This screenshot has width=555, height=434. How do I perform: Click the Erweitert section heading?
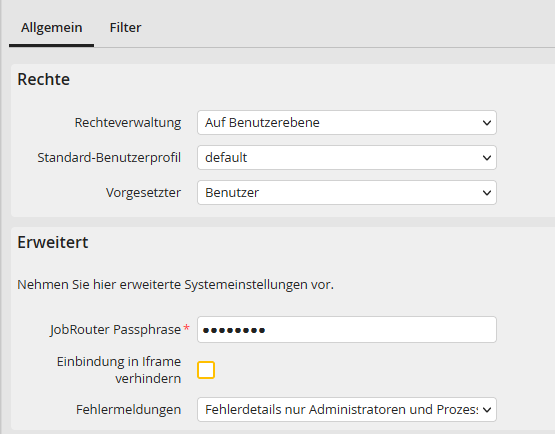click(x=53, y=242)
